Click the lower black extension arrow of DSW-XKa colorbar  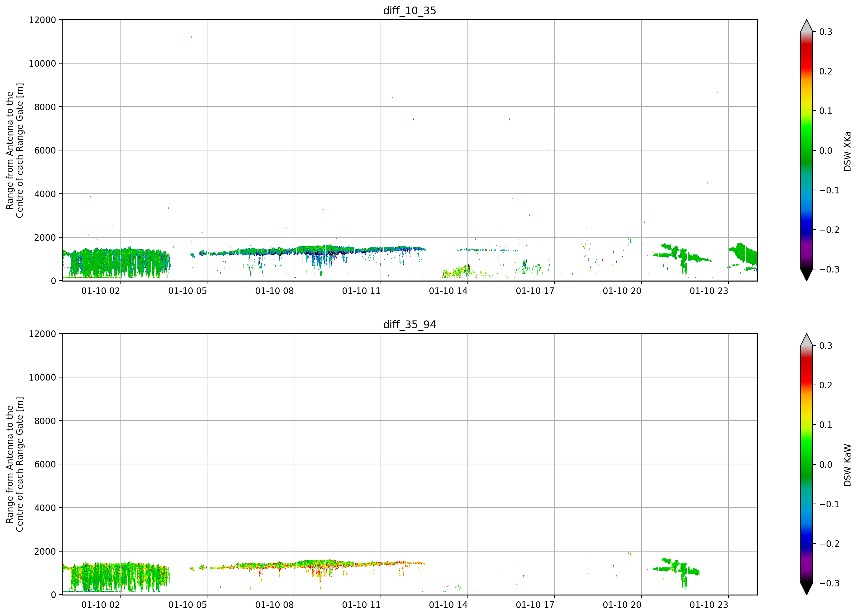click(806, 275)
